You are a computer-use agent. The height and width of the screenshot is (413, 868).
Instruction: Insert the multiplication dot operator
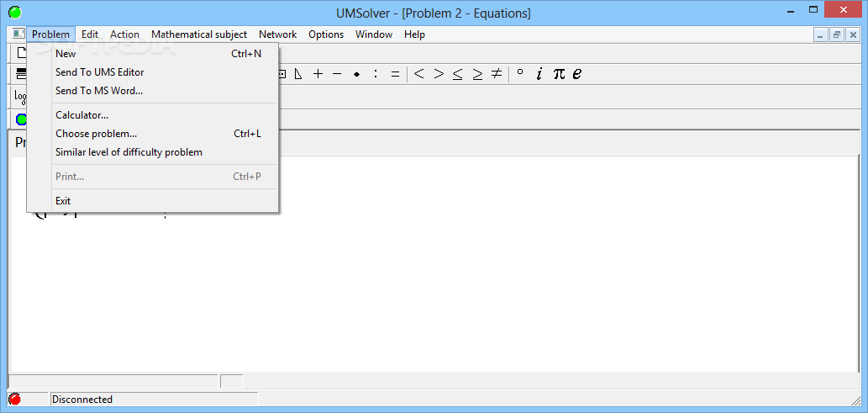click(356, 74)
